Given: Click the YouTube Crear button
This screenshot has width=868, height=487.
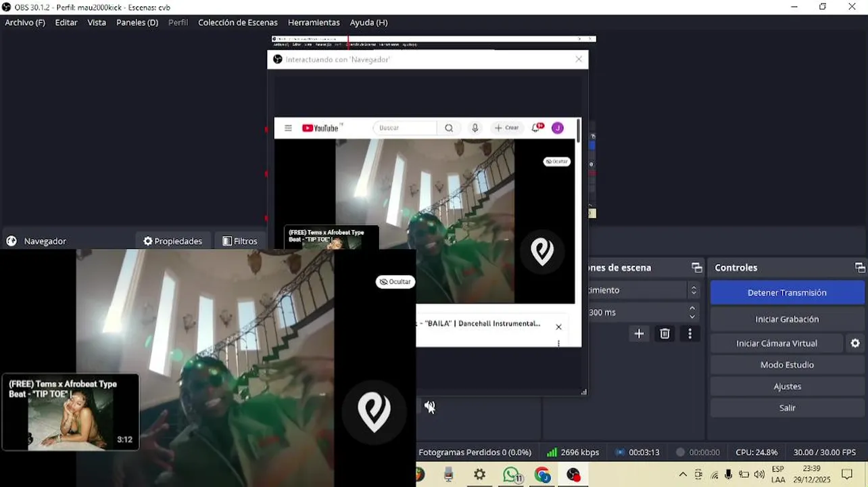Looking at the screenshot, I should [506, 128].
